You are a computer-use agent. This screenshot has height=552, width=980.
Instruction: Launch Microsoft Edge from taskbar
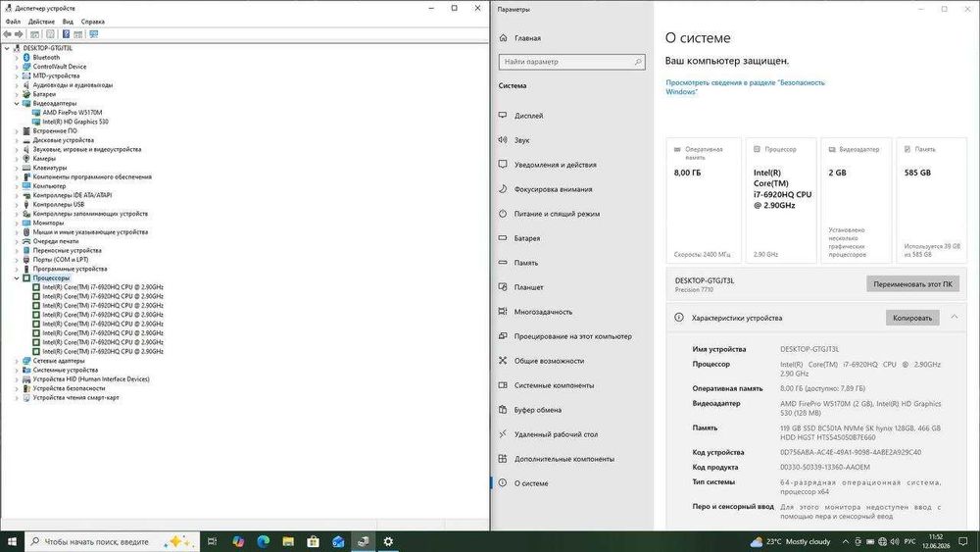[x=263, y=541]
